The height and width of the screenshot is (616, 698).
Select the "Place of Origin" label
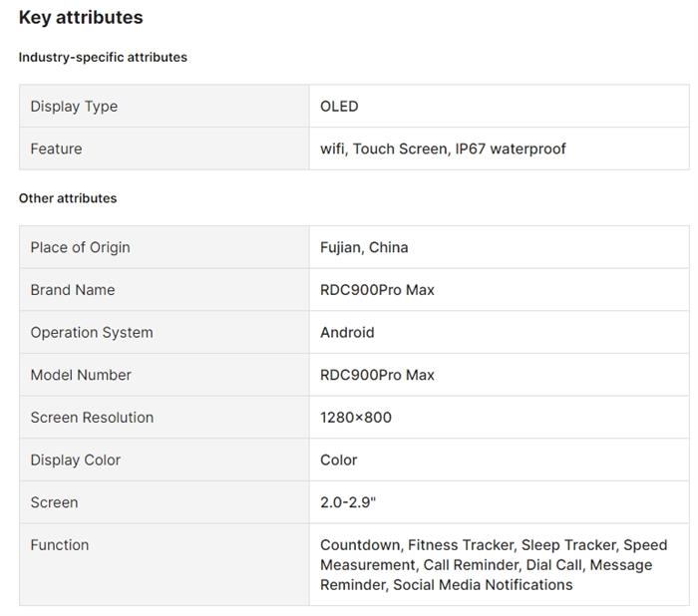tap(80, 247)
